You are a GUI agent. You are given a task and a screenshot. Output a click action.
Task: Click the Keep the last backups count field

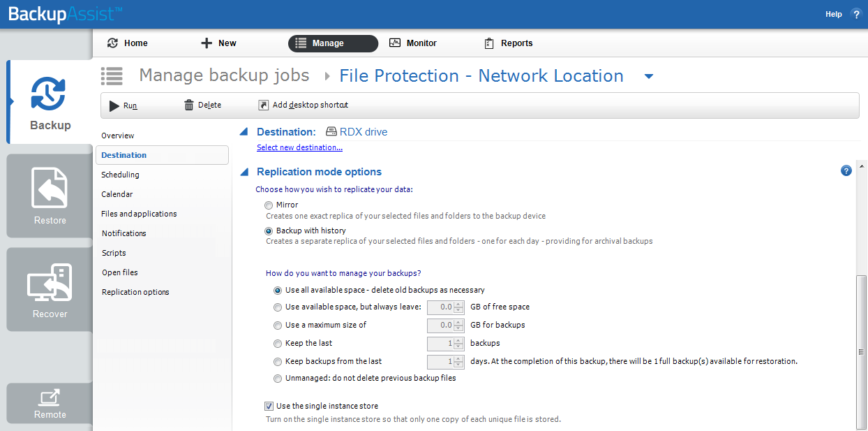[x=440, y=343]
